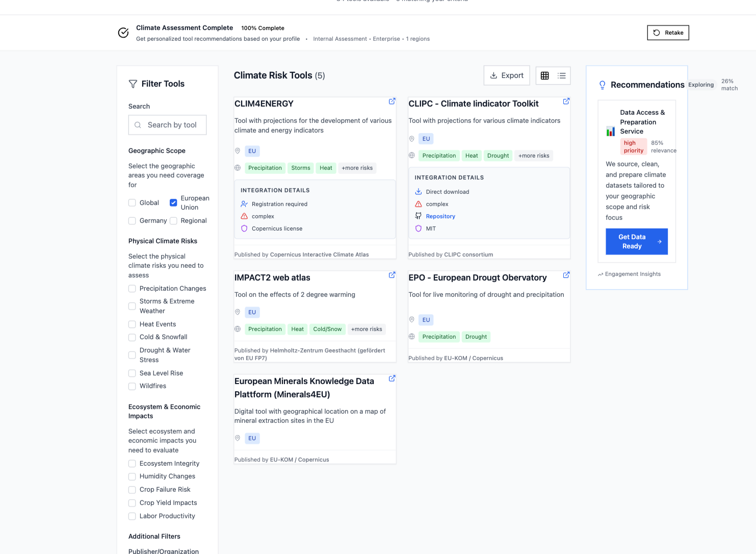
Task: Open EPO European Drought Observatory external link icon
Action: pos(566,275)
